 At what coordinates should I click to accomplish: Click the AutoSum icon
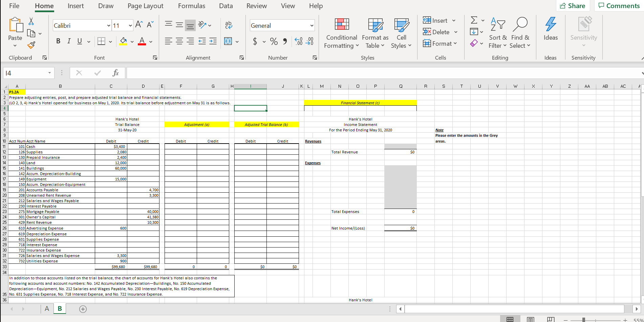click(474, 20)
